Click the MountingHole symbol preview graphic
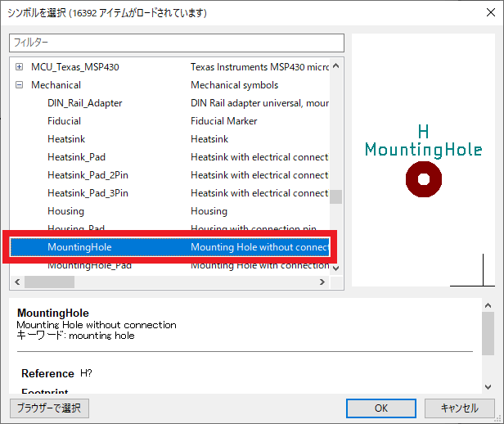This screenshot has width=504, height=424. pos(423,178)
